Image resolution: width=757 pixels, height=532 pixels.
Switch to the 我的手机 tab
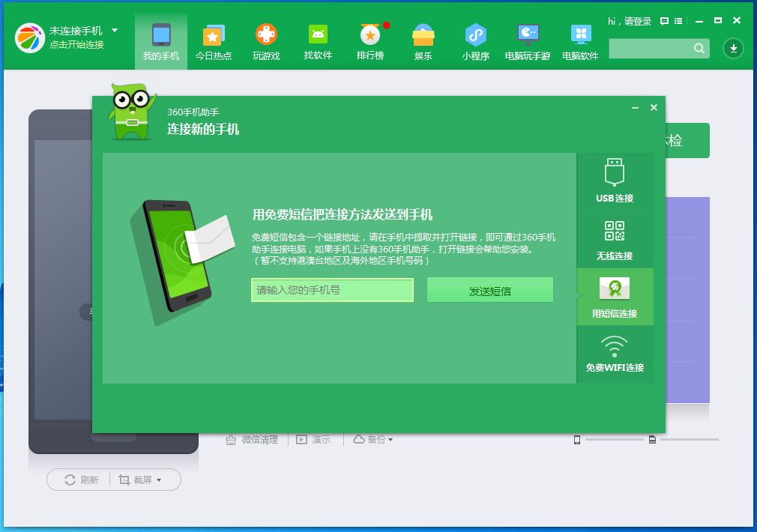pyautogui.click(x=160, y=41)
